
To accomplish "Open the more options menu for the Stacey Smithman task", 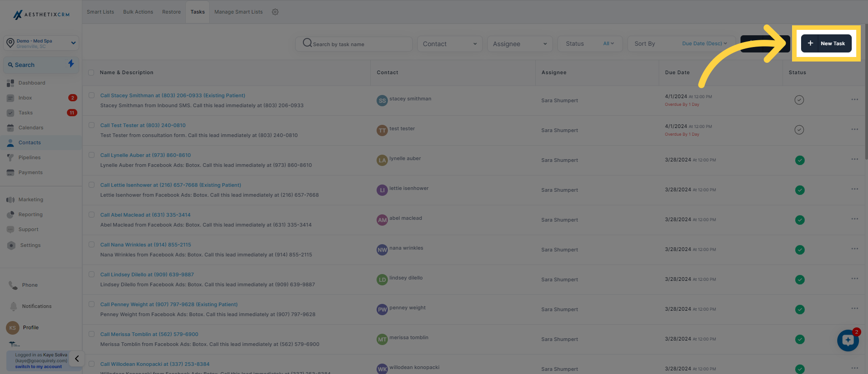I will [x=854, y=99].
